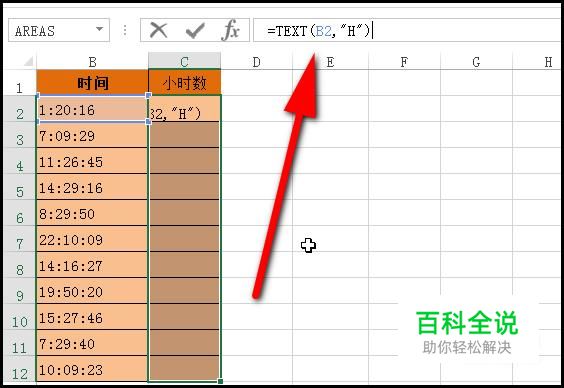Click empty cell C6 beside 8:29:50
Screen dimensions: 564x388
(185, 213)
